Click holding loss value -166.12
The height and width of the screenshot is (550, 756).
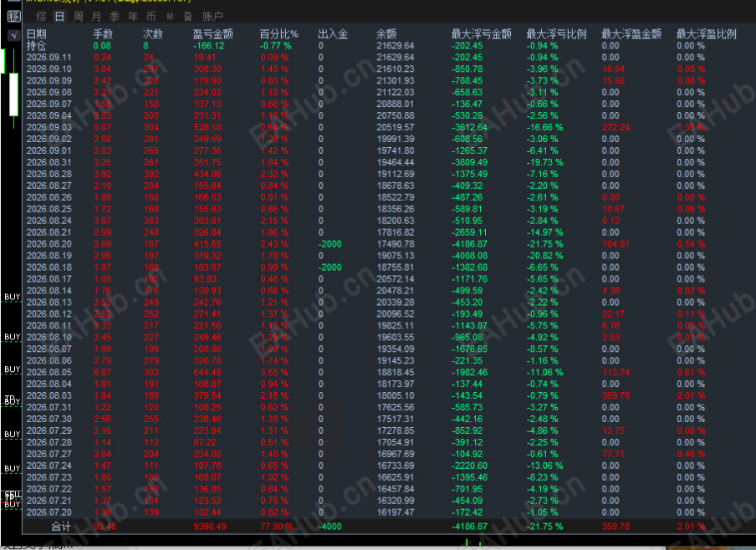[x=208, y=46]
